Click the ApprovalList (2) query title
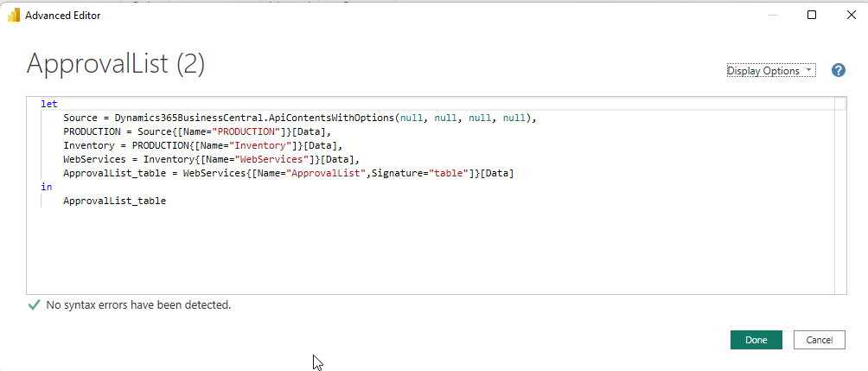This screenshot has width=868, height=371. click(x=116, y=63)
